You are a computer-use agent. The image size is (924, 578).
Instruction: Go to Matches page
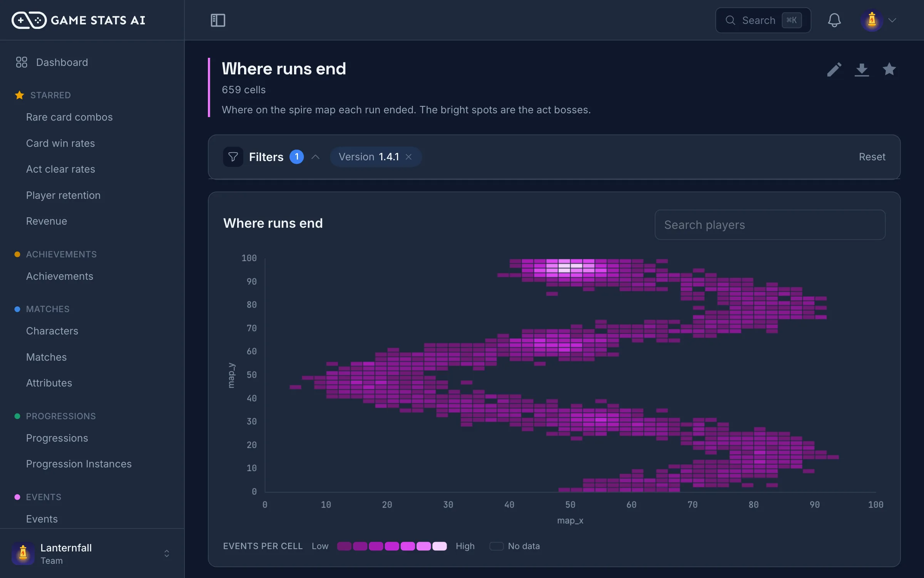[x=46, y=357]
